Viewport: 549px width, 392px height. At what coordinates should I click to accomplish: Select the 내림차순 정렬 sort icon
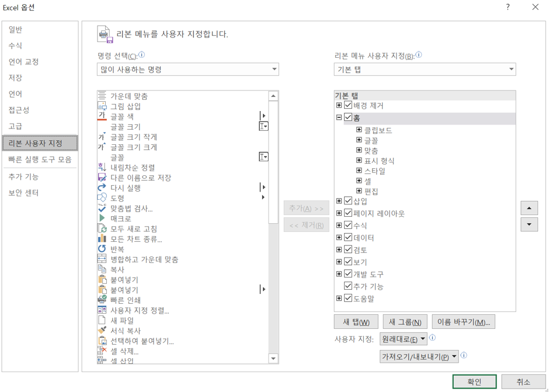102,168
